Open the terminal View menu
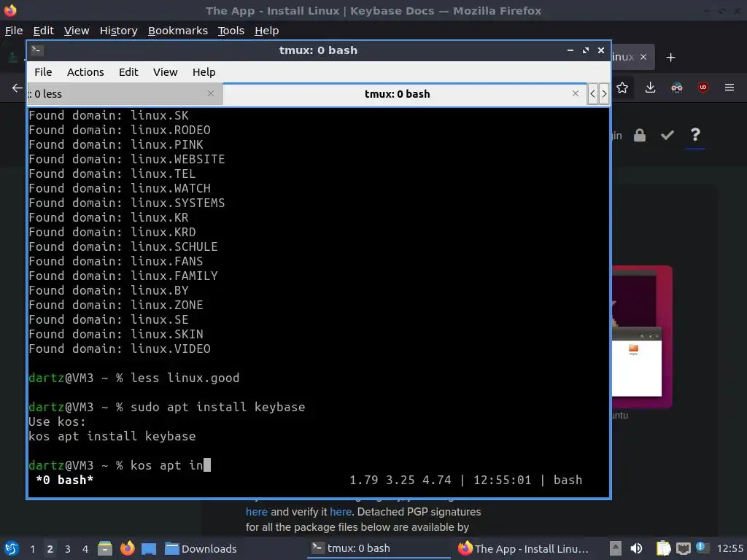 pyautogui.click(x=165, y=72)
